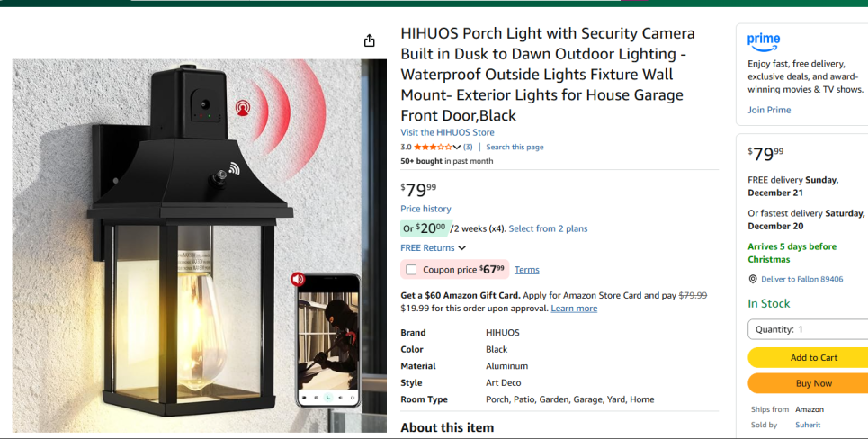Viewport: 868px width, 439px height.
Task: Open coupon Terms link
Action: pyautogui.click(x=527, y=270)
